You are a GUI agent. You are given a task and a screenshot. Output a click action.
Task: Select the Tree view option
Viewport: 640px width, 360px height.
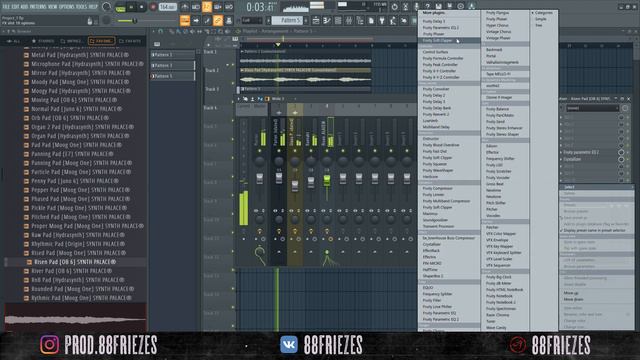[538, 25]
